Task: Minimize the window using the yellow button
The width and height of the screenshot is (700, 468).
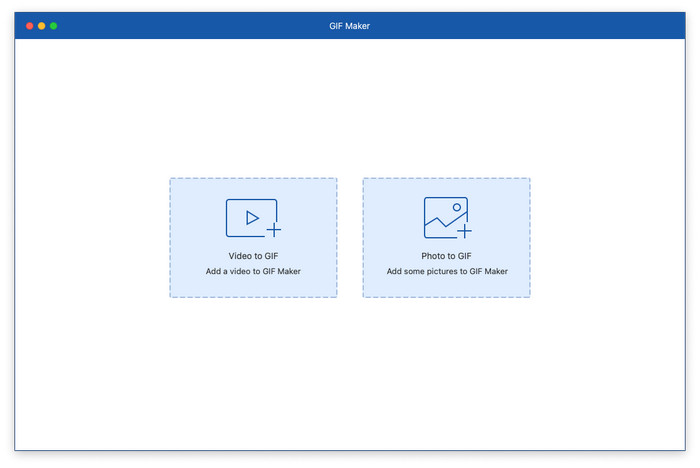Action: 42,25
